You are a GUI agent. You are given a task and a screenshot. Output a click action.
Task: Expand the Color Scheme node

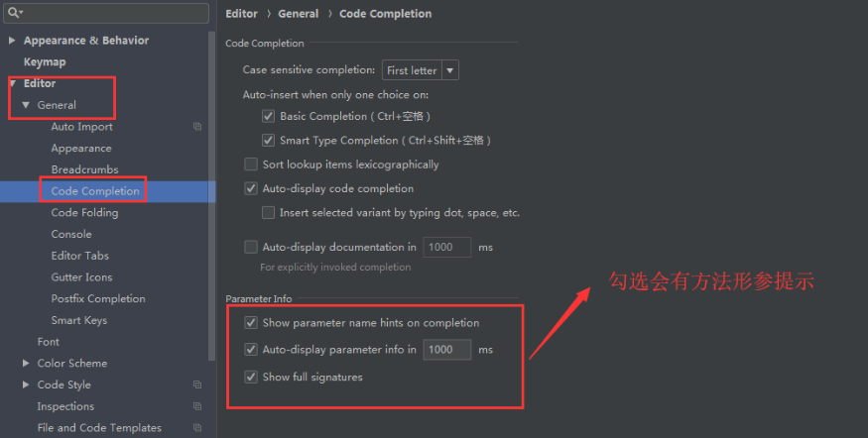26,363
